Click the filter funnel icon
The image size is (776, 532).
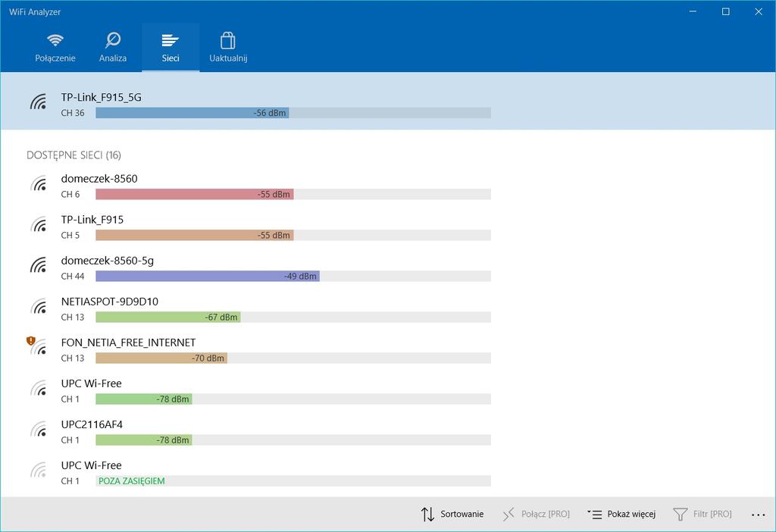[x=680, y=514]
